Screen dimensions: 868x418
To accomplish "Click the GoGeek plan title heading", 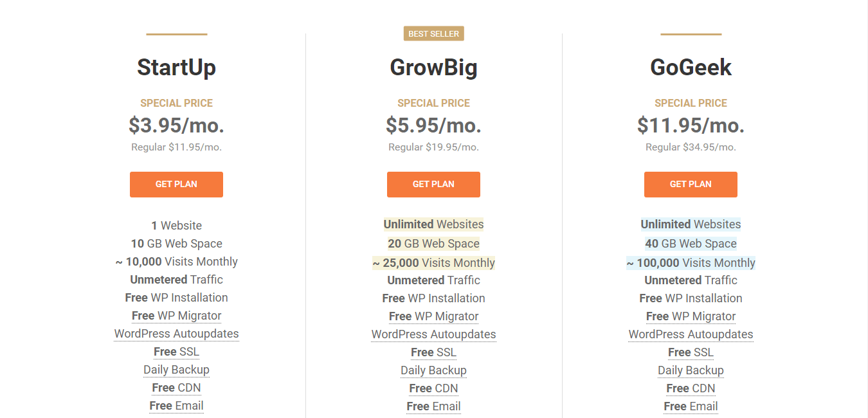I will (x=691, y=68).
